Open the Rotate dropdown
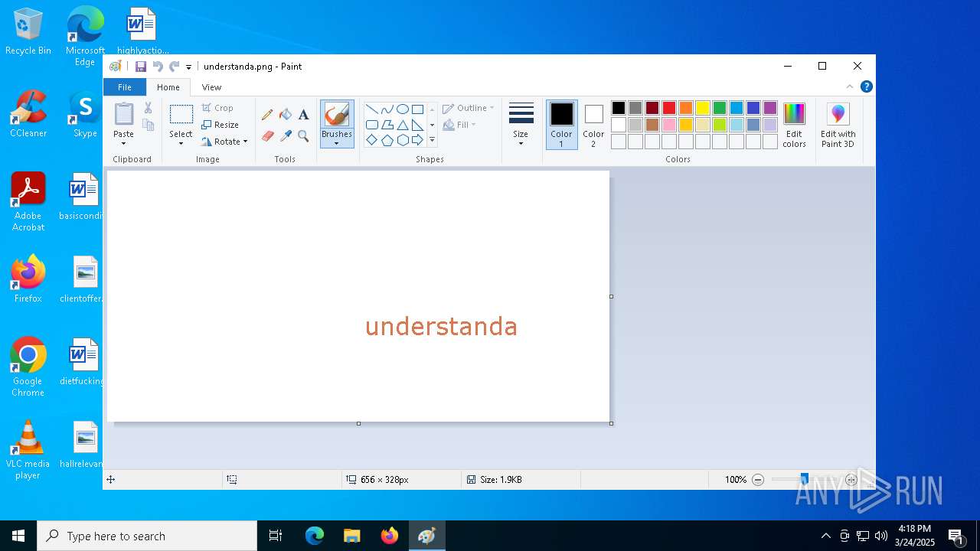Screen dimensions: 980x551 pos(224,142)
